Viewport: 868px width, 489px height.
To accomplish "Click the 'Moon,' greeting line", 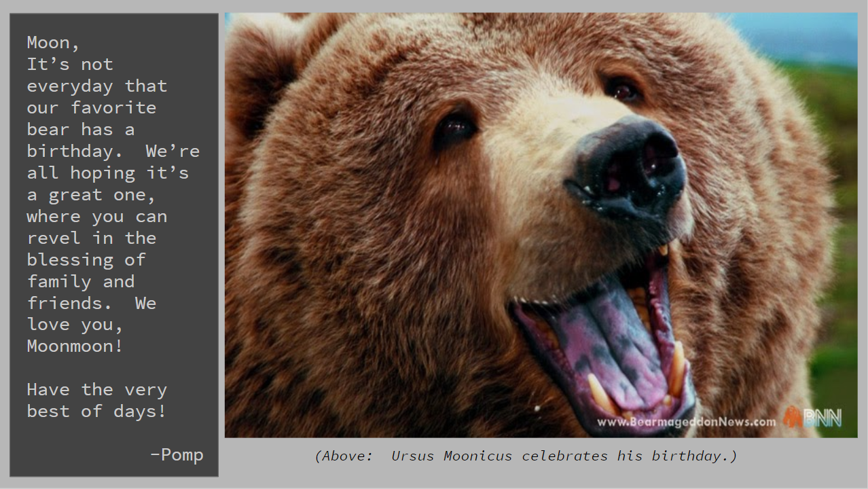I will click(54, 43).
